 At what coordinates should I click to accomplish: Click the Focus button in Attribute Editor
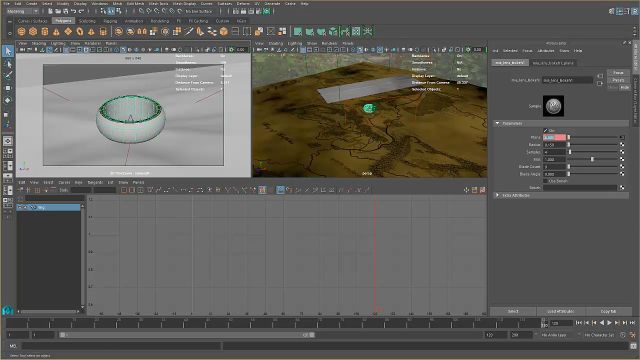618,73
